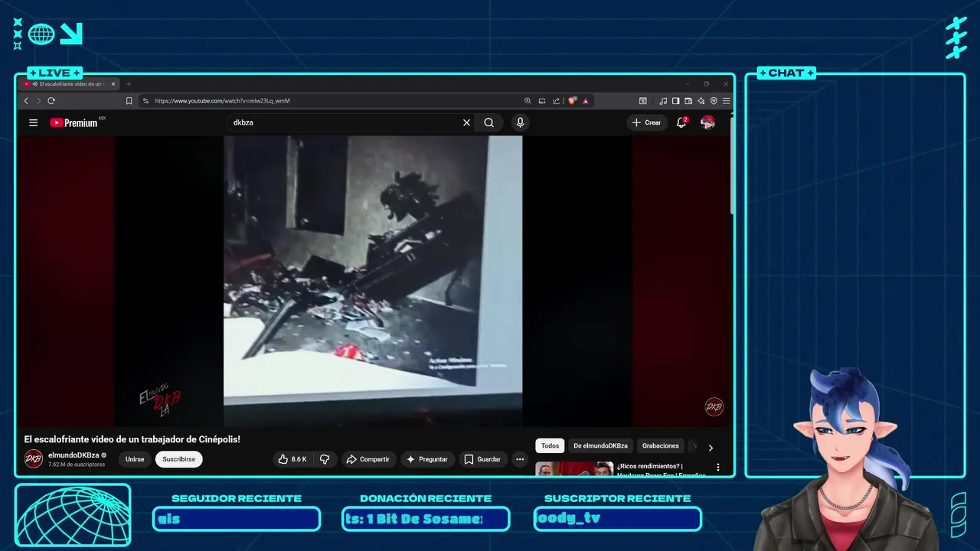
Task: Open the YouTube hamburger guide menu
Action: (33, 122)
